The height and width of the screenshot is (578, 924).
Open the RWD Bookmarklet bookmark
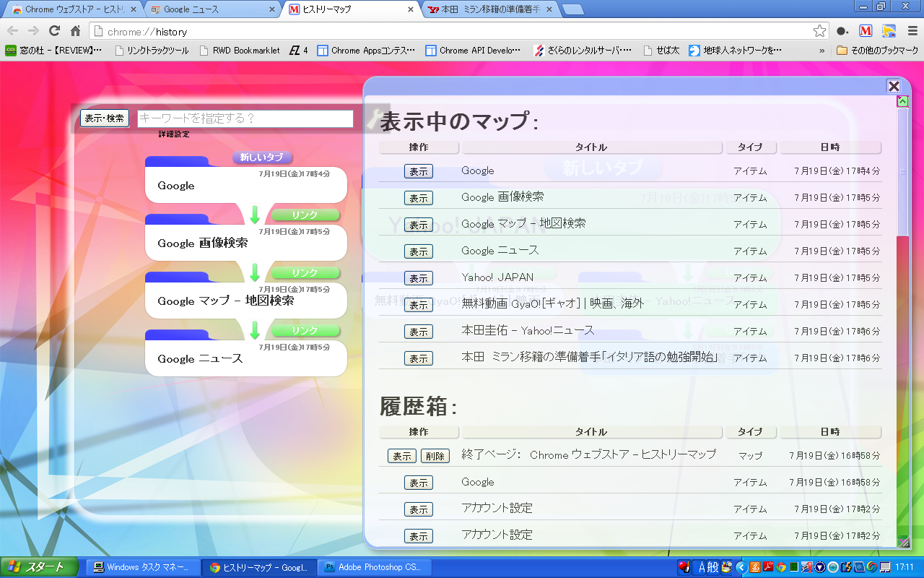[x=239, y=51]
